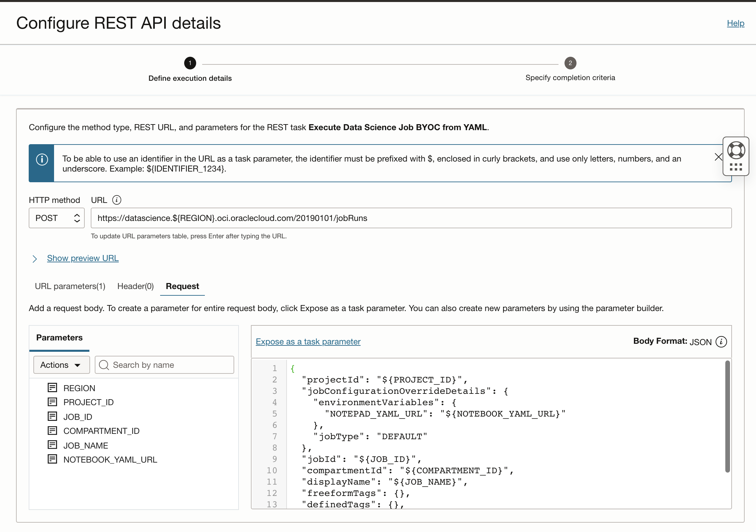Switch to the Header(0) tab
Screen dimensions: 756x532
(135, 286)
